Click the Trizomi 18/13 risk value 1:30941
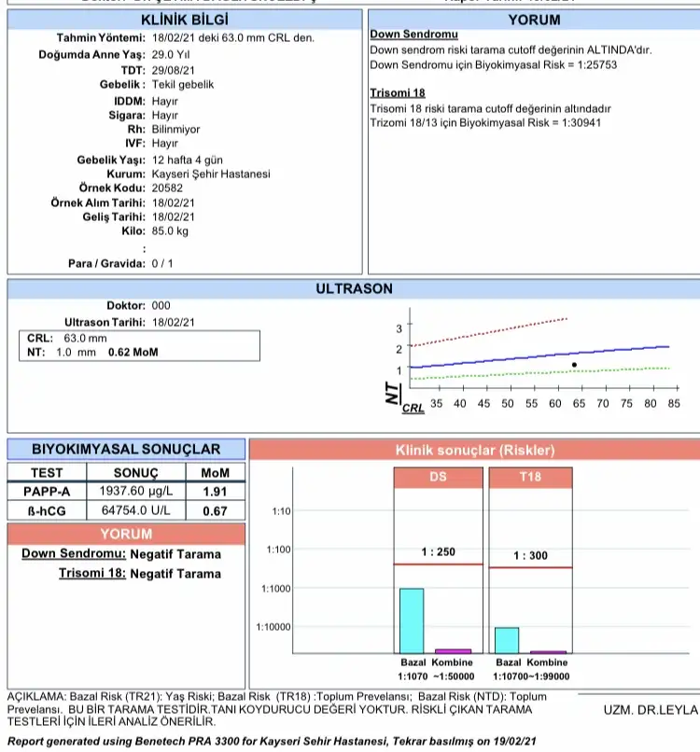Viewport: 700px width, 752px height. 581,123
